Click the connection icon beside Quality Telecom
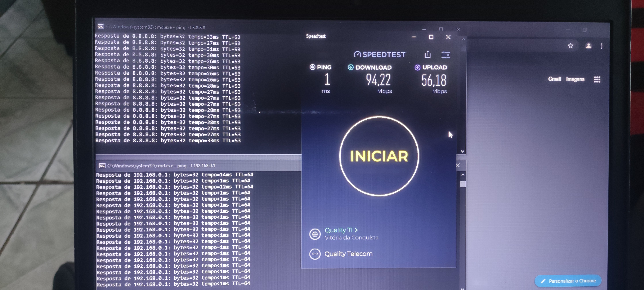644x290 pixels. 315,254
